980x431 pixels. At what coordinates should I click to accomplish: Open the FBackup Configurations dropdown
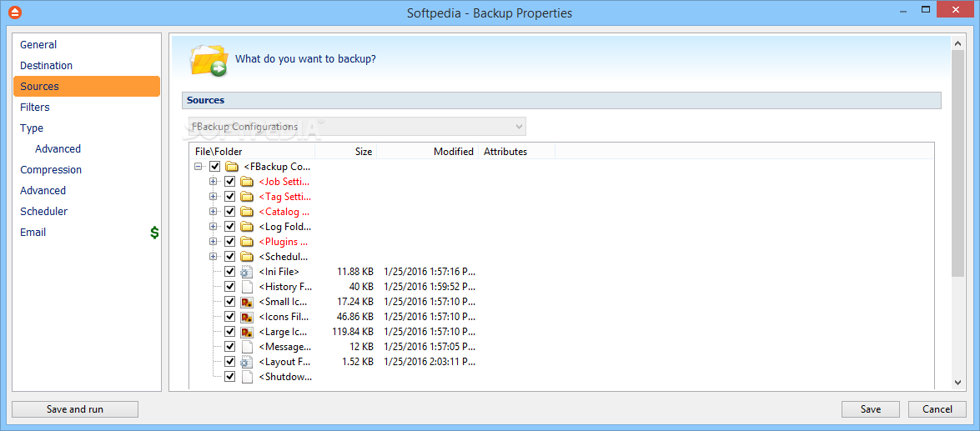pos(357,126)
